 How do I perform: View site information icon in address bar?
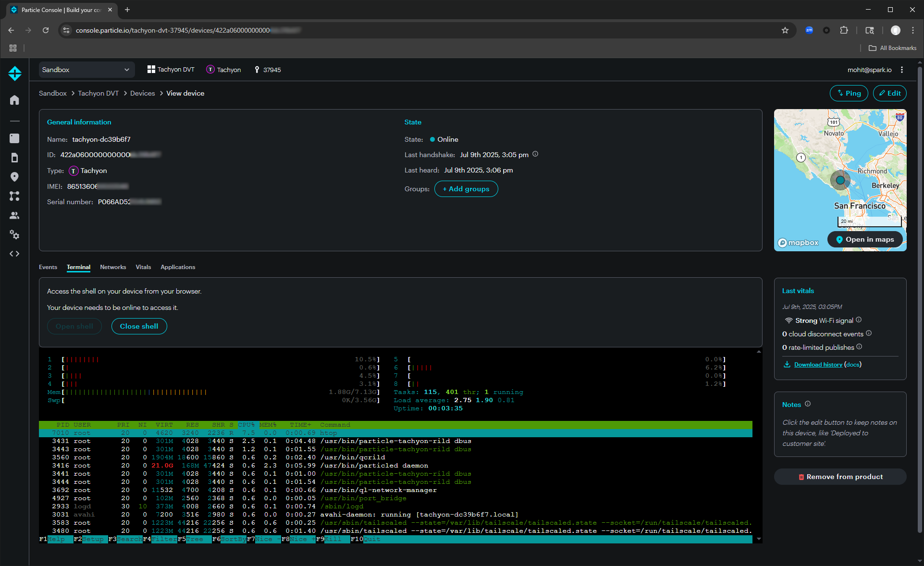(x=67, y=30)
